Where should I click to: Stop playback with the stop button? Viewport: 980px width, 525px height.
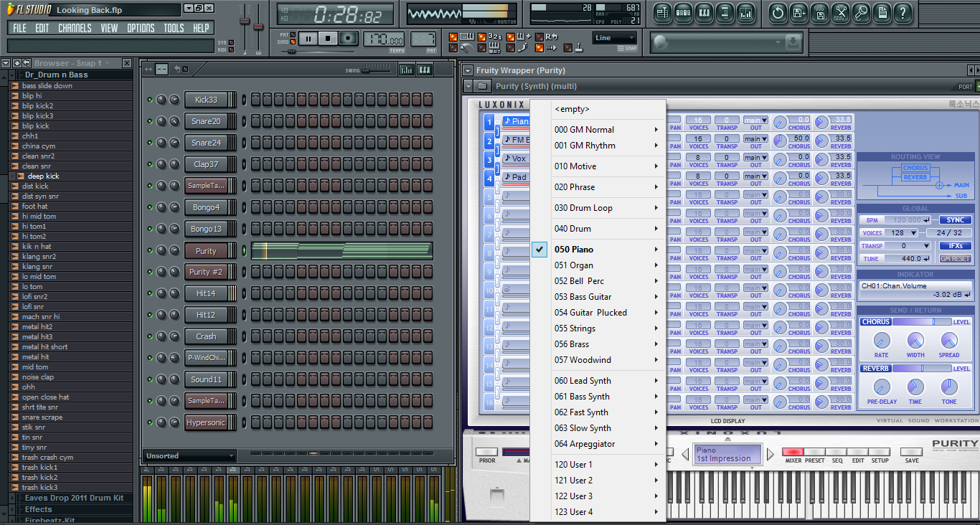click(x=328, y=39)
